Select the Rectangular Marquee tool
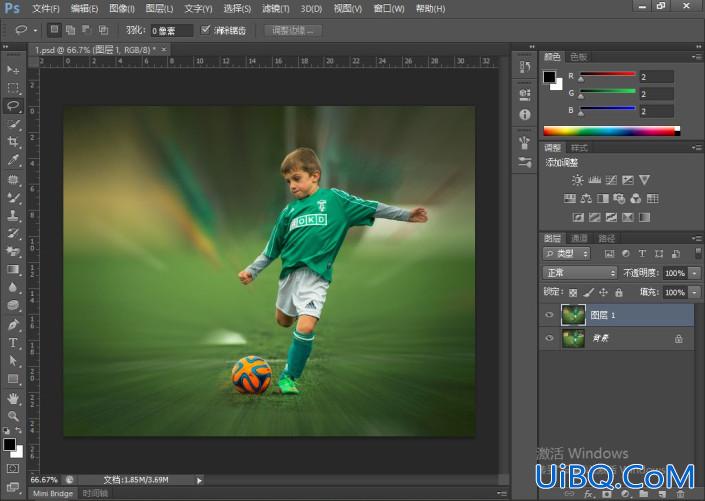The image size is (705, 501). tap(13, 88)
